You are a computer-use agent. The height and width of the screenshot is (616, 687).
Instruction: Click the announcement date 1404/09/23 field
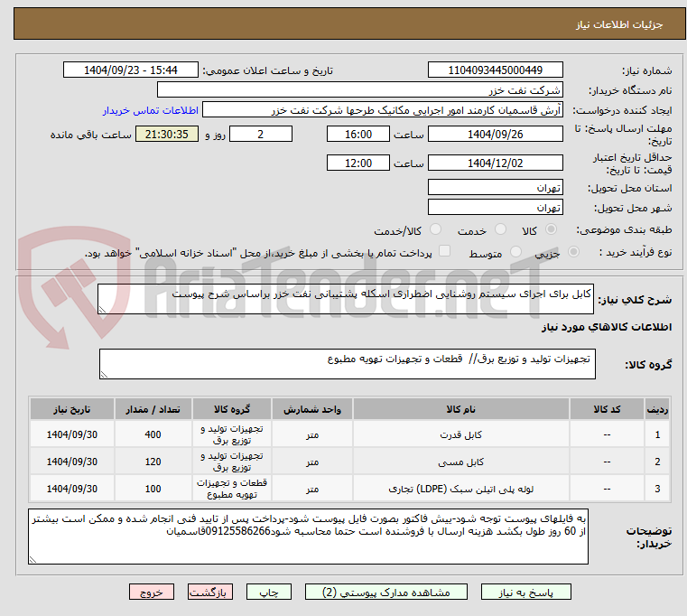[131, 70]
